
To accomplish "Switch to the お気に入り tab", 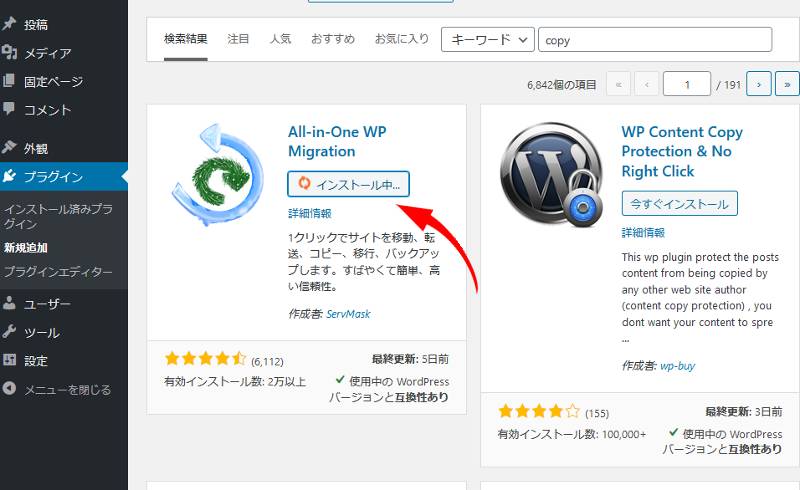I will click(x=402, y=39).
